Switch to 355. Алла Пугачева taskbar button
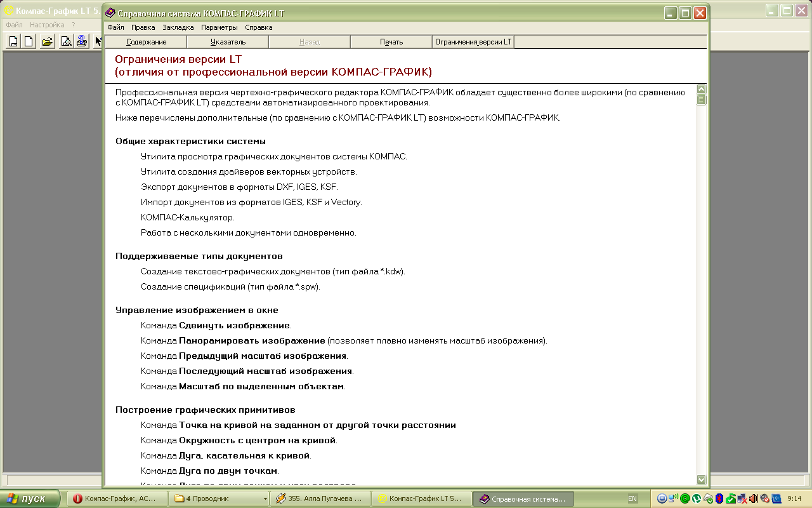The image size is (812, 508). [x=320, y=499]
